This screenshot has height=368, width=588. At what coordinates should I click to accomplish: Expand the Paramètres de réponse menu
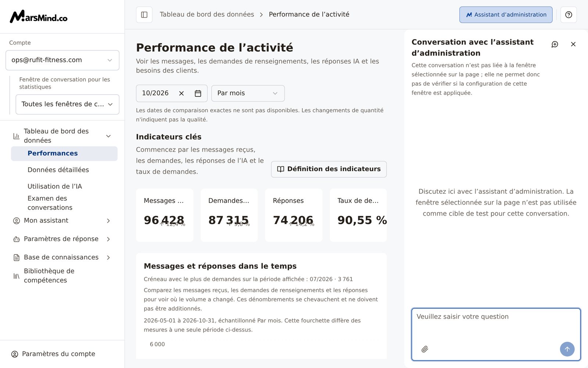108,239
